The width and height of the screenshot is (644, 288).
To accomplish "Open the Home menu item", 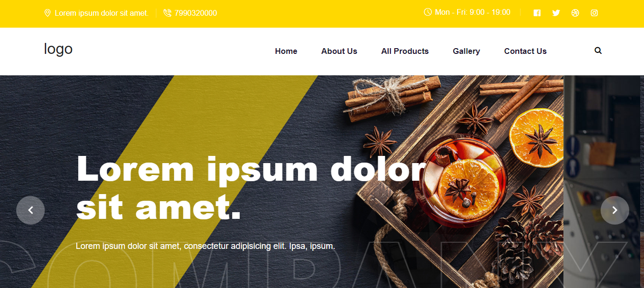I will pos(286,51).
